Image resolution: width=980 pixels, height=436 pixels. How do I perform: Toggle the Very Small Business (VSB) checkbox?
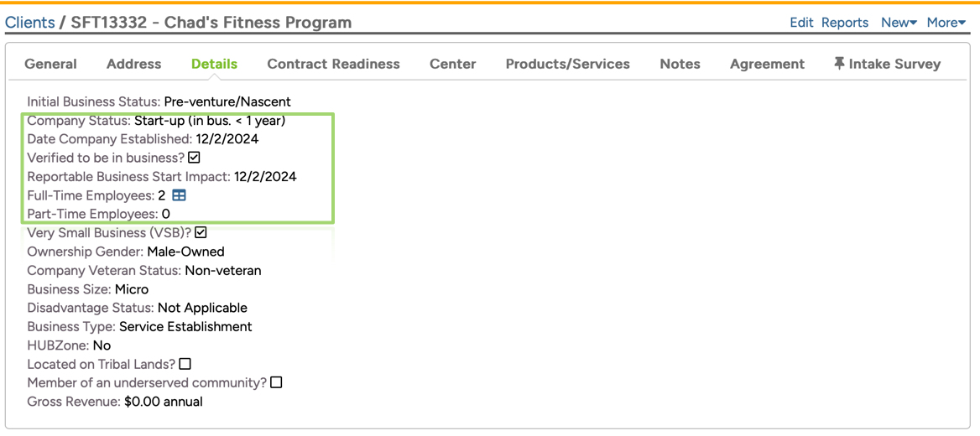tap(201, 232)
